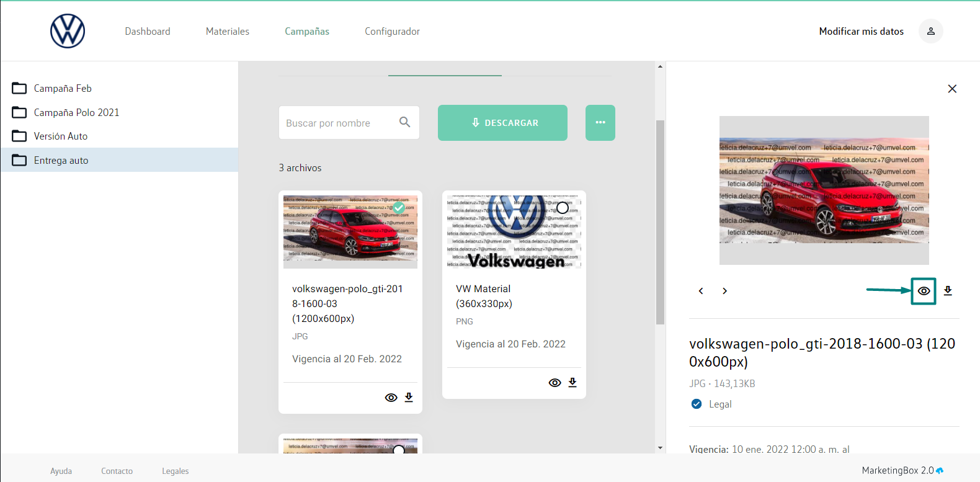Open Contacto footer link

117,471
